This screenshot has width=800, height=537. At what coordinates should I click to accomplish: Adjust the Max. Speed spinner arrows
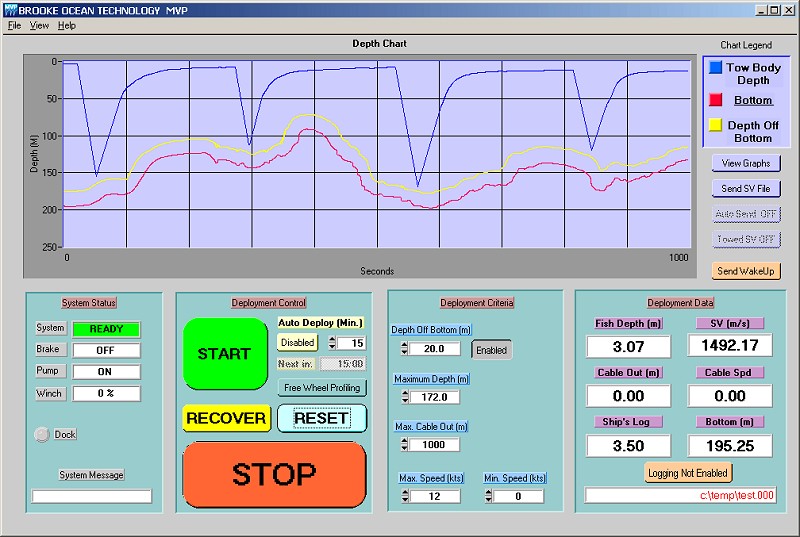click(404, 496)
